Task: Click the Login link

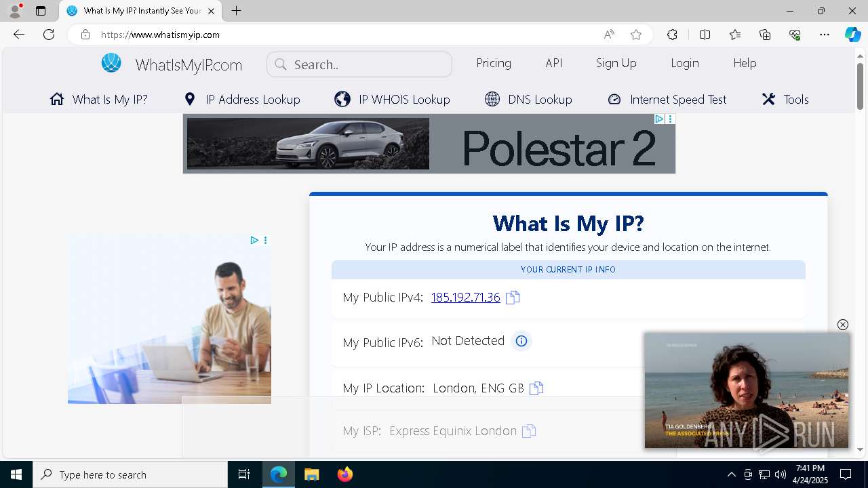Action: [685, 63]
